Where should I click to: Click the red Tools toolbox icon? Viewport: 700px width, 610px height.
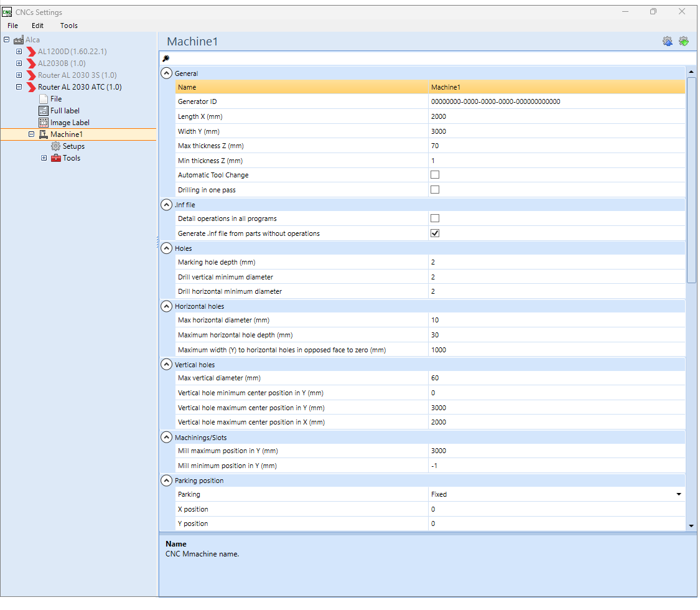click(x=56, y=158)
